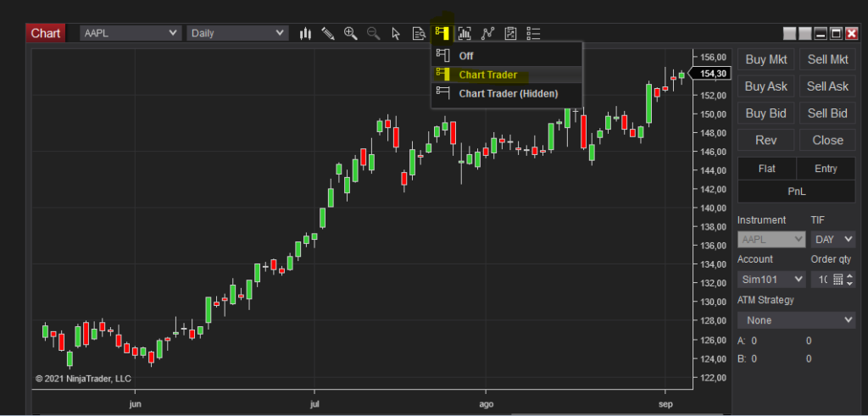Open the TIF DAY dropdown
This screenshot has height=416, width=868.
pos(833,240)
